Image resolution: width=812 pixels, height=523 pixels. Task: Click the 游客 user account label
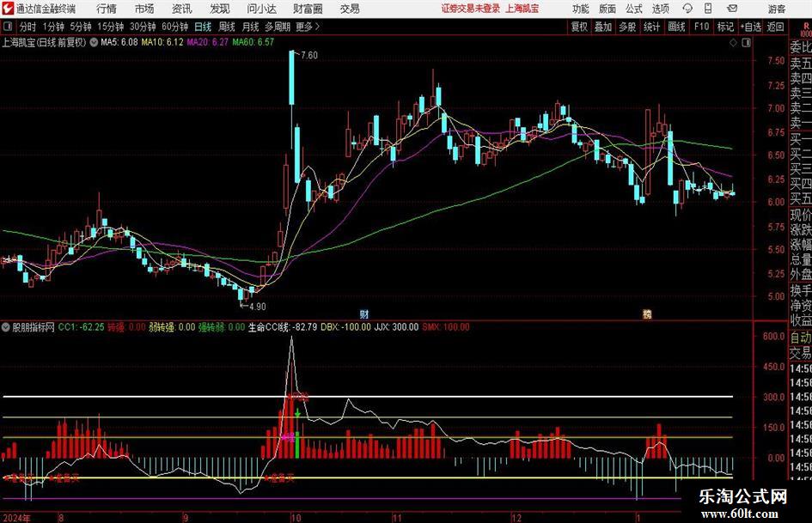776,9
